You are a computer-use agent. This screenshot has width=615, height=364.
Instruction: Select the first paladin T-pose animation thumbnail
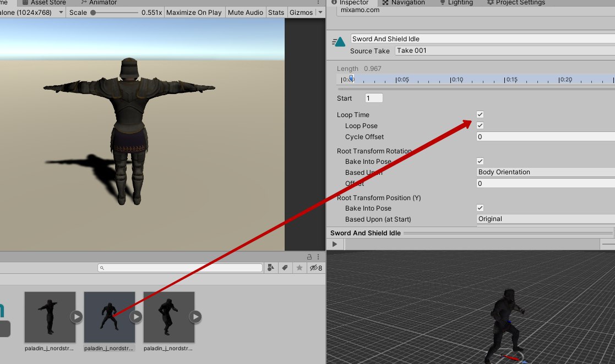(x=50, y=317)
